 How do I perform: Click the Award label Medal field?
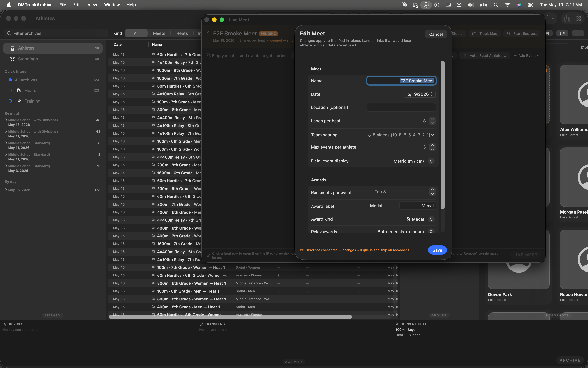click(417, 206)
